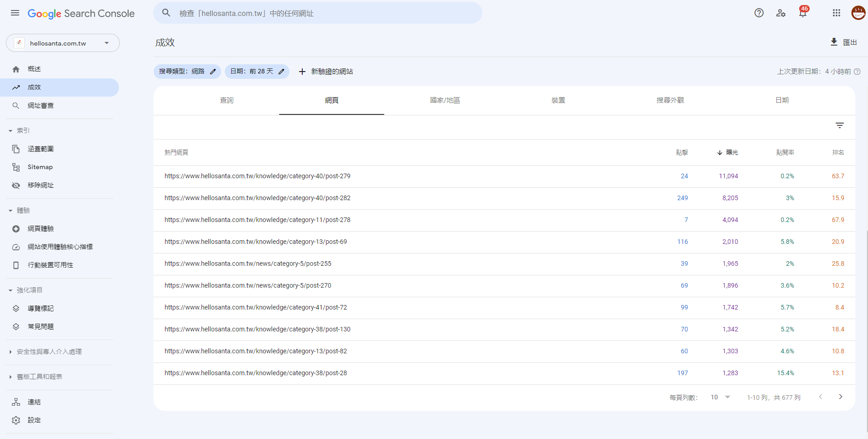Edit the search type filter pencil
The image size is (868, 439).
tap(213, 72)
